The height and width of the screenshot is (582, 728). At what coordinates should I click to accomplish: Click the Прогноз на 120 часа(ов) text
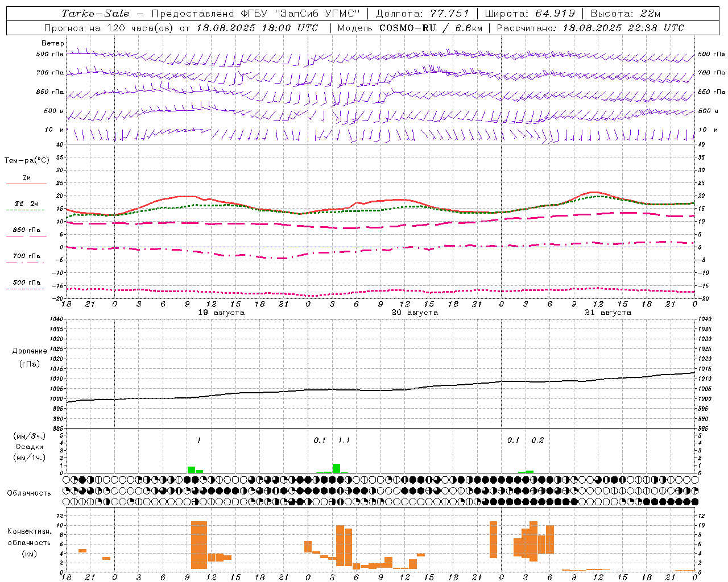point(110,28)
